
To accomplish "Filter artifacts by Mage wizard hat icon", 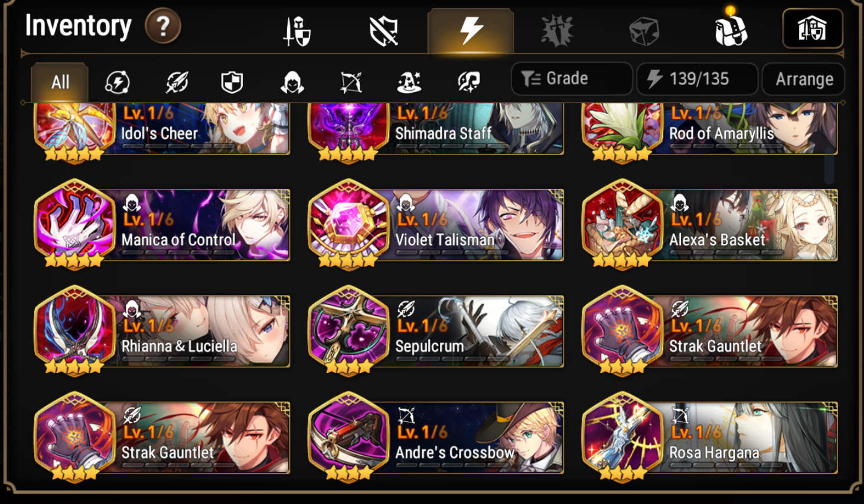I will [409, 82].
